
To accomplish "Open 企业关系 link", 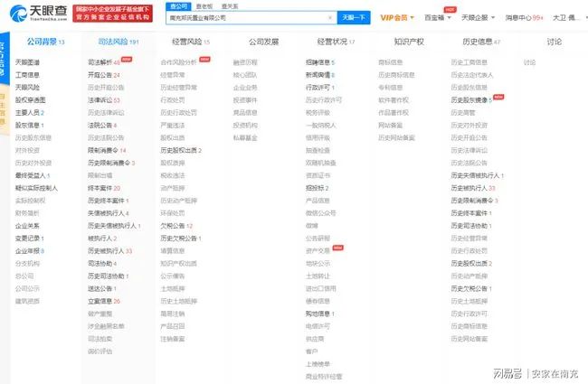I will click(27, 226).
